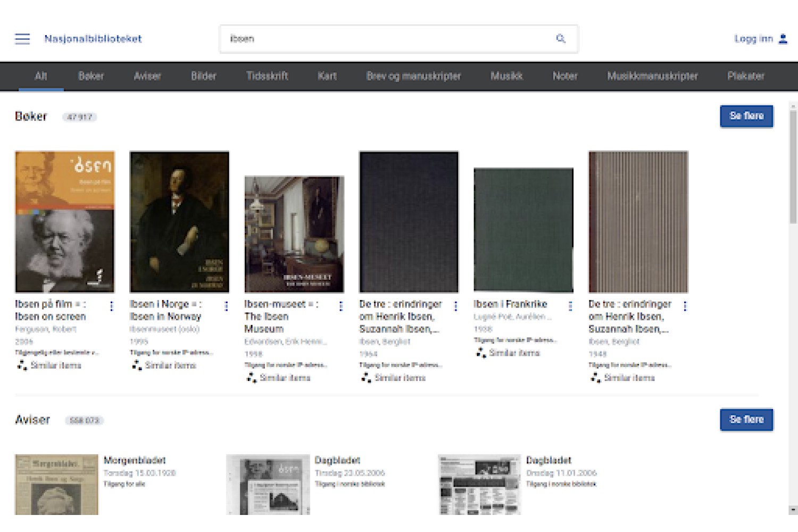Image resolution: width=798 pixels, height=532 pixels.
Task: Click the Bøker section heading
Action: coord(31,117)
